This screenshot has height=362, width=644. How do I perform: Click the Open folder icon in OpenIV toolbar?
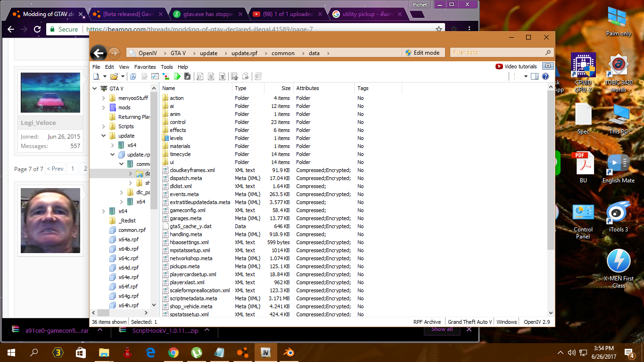pyautogui.click(x=114, y=76)
